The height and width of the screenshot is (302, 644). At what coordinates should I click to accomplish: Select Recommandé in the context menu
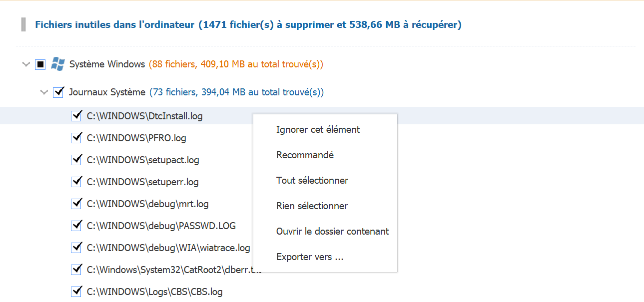pyautogui.click(x=305, y=155)
